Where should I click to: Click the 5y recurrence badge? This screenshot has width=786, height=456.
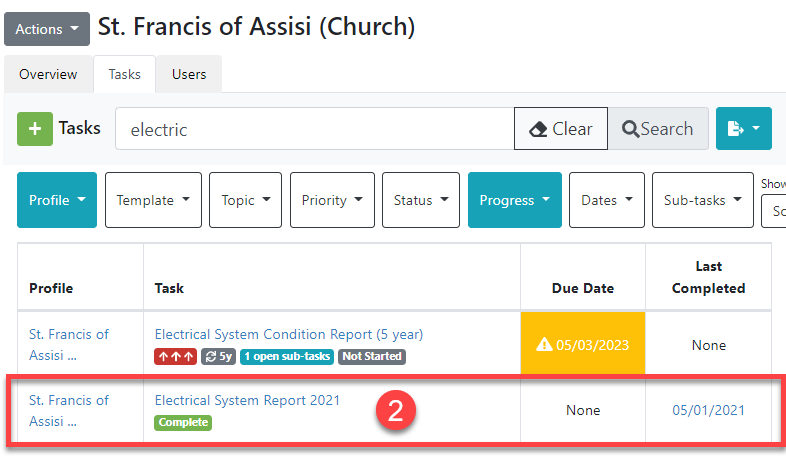tap(218, 356)
